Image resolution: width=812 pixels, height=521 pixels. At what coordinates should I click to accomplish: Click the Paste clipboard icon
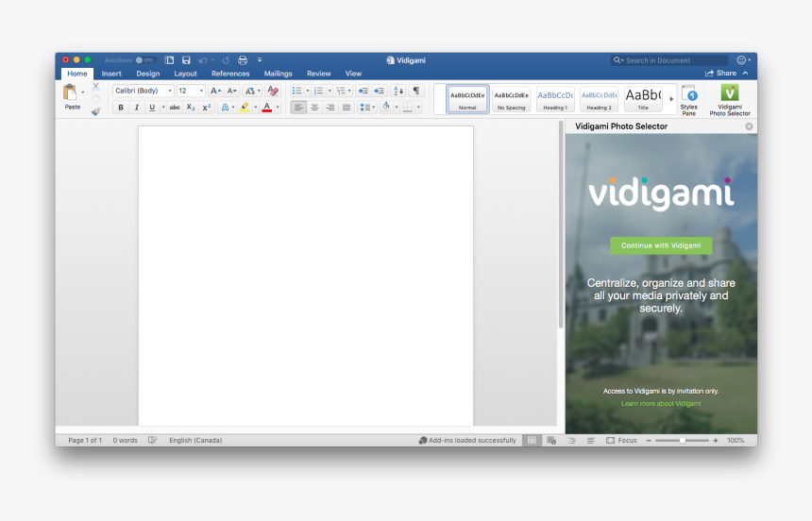click(69, 92)
